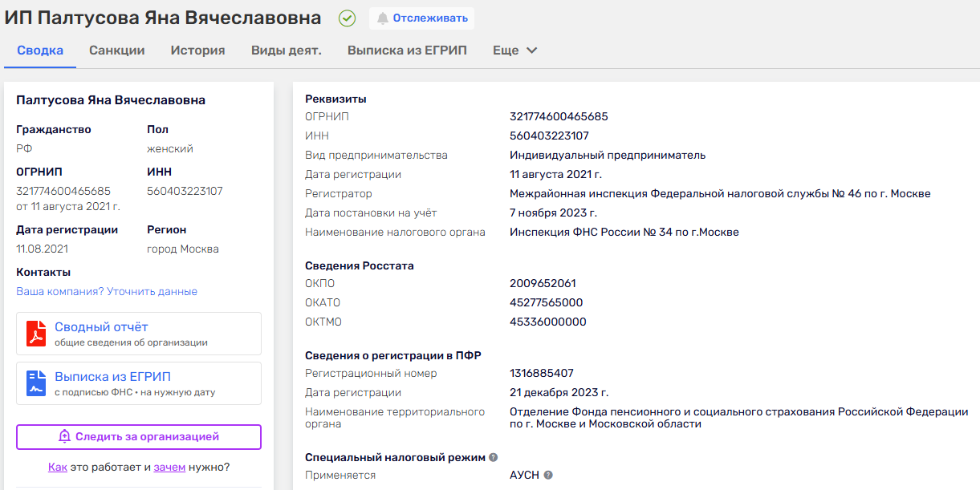Open the Сводный отчёт report link
Viewport: 980px width, 490px height.
point(101,327)
